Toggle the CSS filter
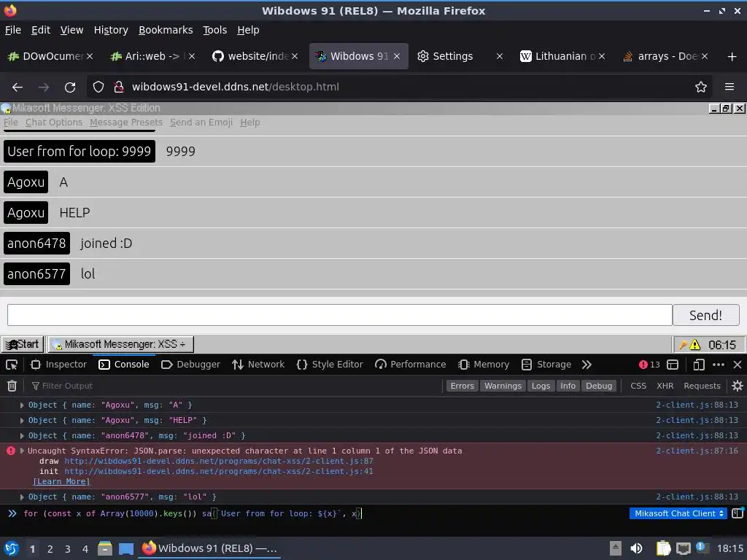This screenshot has width=747, height=560. (638, 386)
